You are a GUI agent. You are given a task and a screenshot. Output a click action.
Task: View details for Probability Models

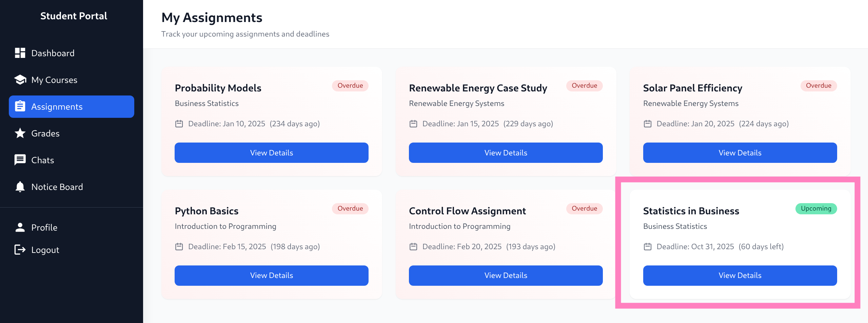(271, 153)
